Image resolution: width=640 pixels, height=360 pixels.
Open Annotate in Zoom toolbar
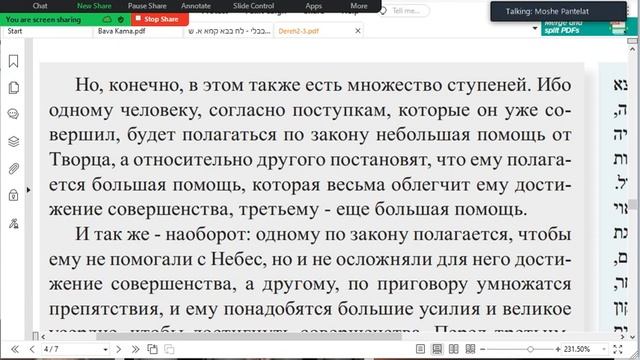point(196,6)
